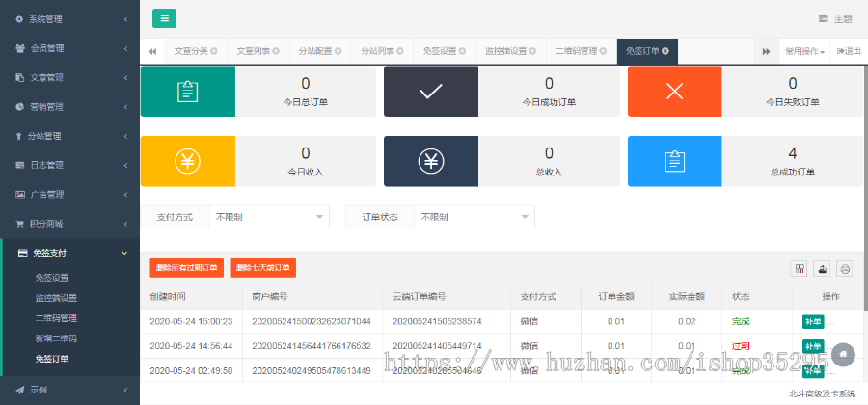Click the yellow yen icon for 今日收入
This screenshot has width=868, height=405.
pyautogui.click(x=188, y=161)
